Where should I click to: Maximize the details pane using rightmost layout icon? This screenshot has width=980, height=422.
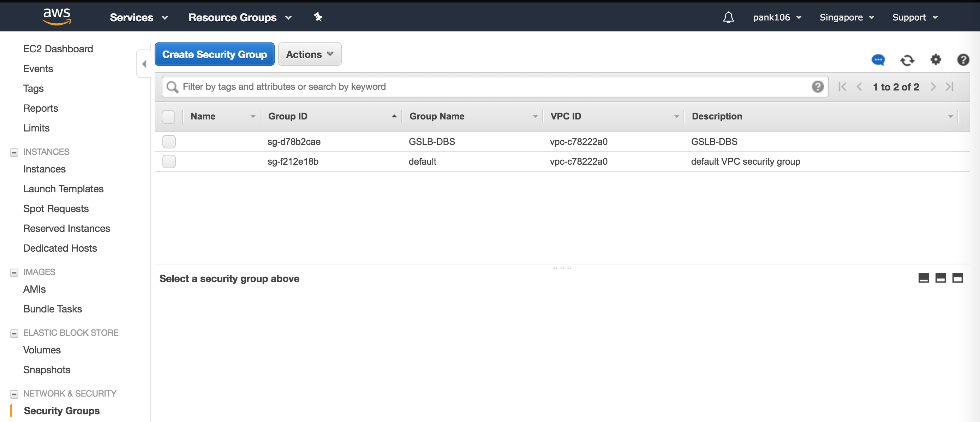tap(957, 278)
